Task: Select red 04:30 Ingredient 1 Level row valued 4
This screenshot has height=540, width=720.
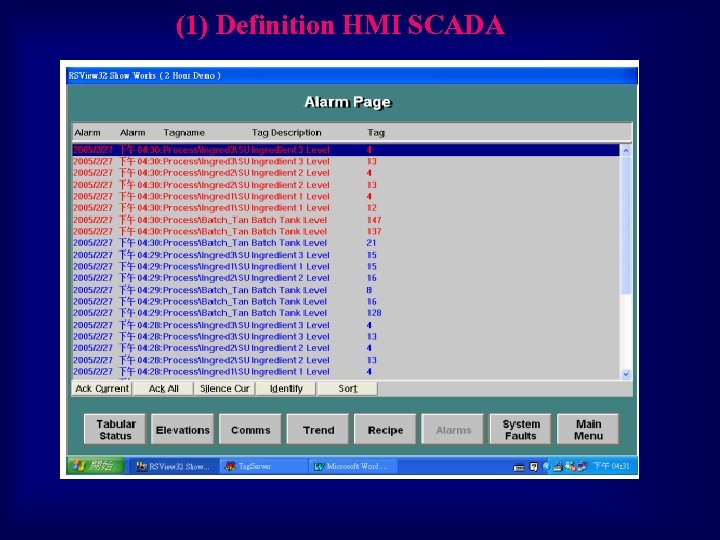Action: (346, 197)
